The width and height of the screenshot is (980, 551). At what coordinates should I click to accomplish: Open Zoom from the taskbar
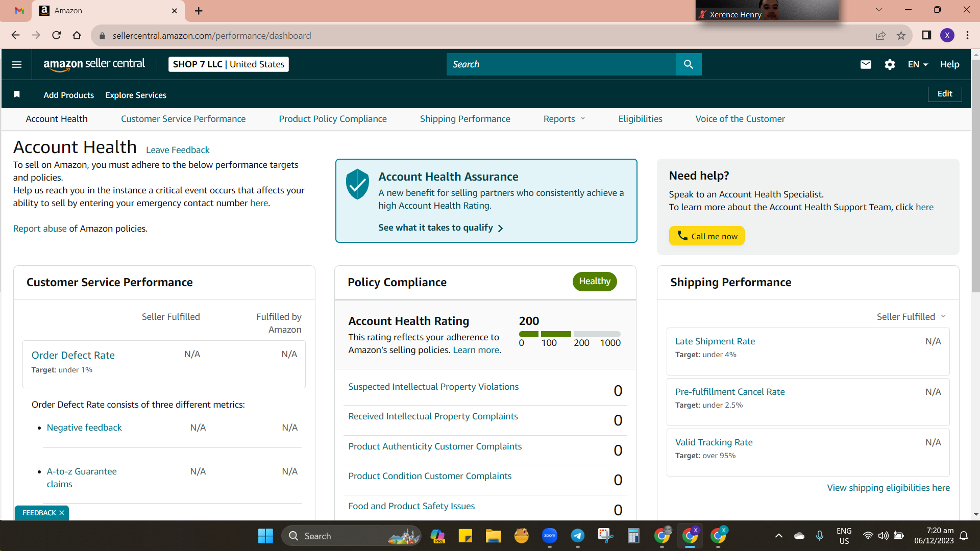click(550, 536)
